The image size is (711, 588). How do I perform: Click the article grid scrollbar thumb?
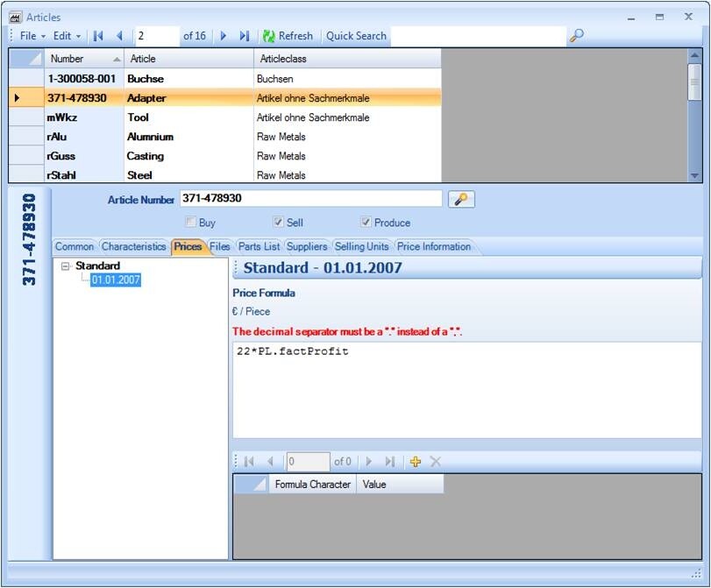coord(694,81)
